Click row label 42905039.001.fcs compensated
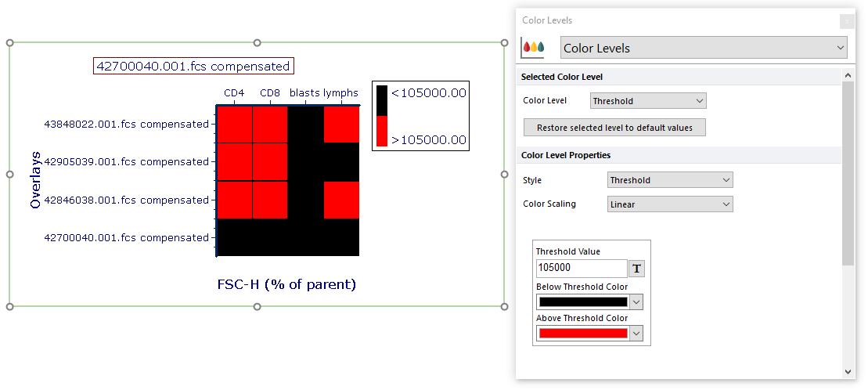The width and height of the screenshot is (868, 390). [126, 162]
